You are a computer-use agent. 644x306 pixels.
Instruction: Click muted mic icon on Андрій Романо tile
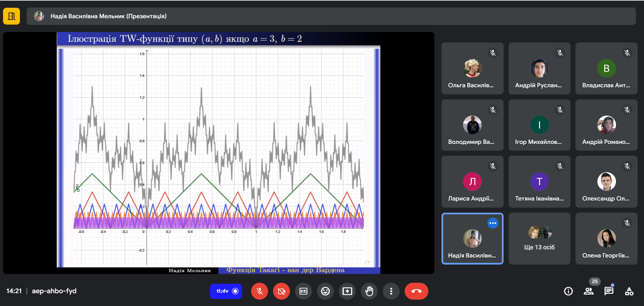pyautogui.click(x=627, y=110)
